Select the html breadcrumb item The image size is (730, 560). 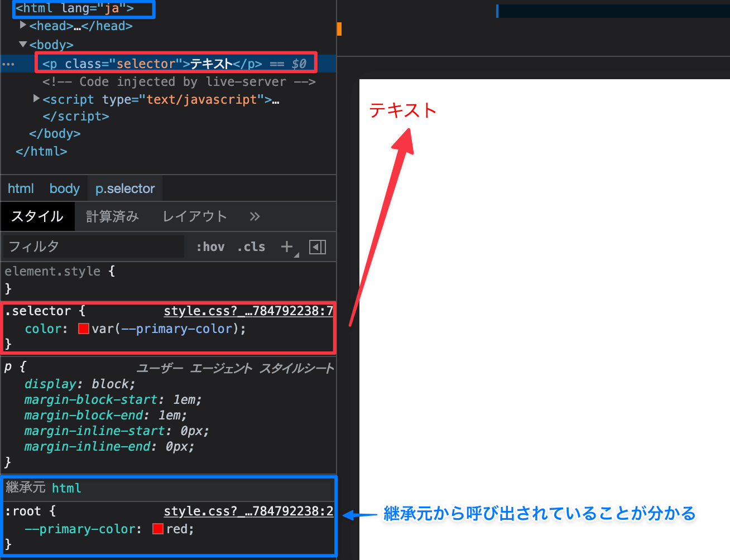pos(21,189)
